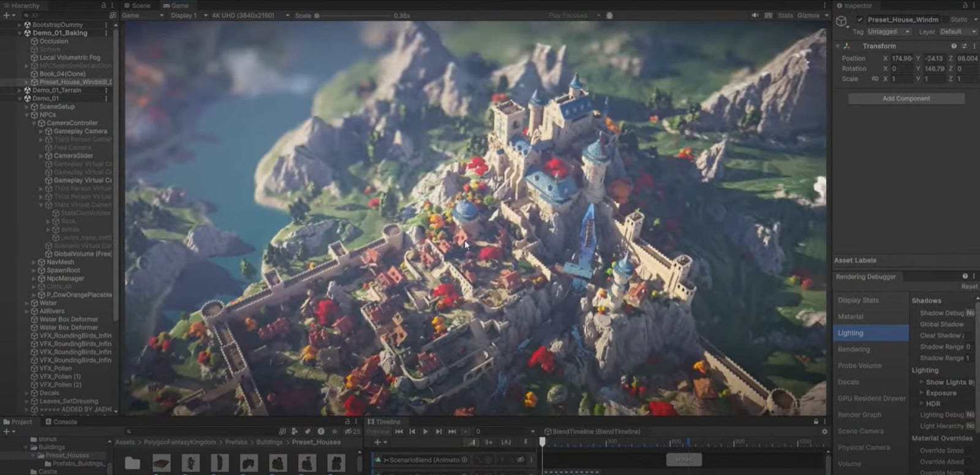Open the Gizmos dropdown arrow
Screen dimensions: 980x475
tap(827, 15)
